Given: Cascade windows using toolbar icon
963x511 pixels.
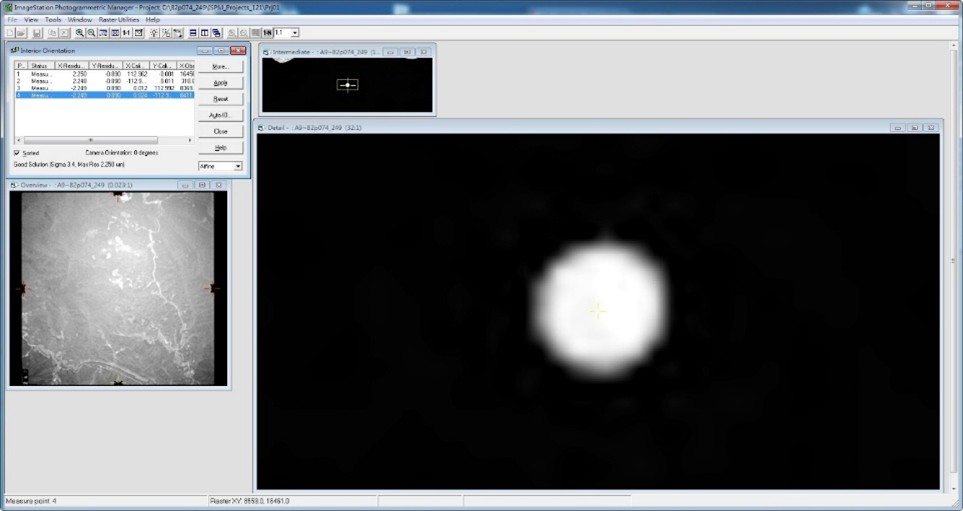Looking at the screenshot, I should 216,33.
